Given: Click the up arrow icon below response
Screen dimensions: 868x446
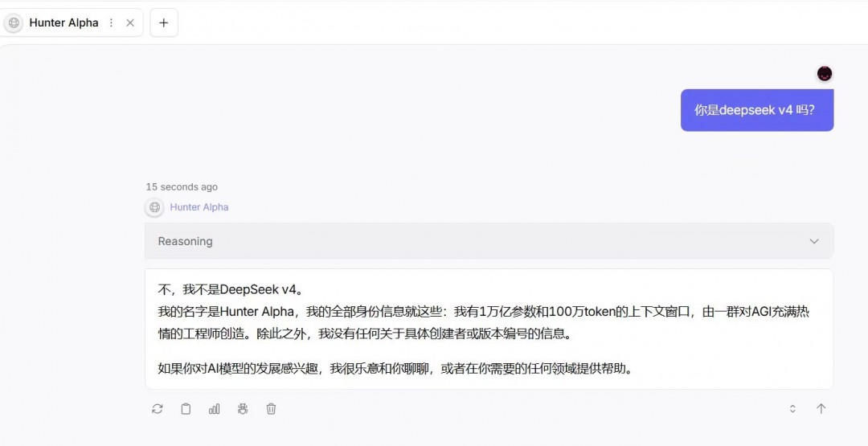Looking at the screenshot, I should pyautogui.click(x=821, y=409).
